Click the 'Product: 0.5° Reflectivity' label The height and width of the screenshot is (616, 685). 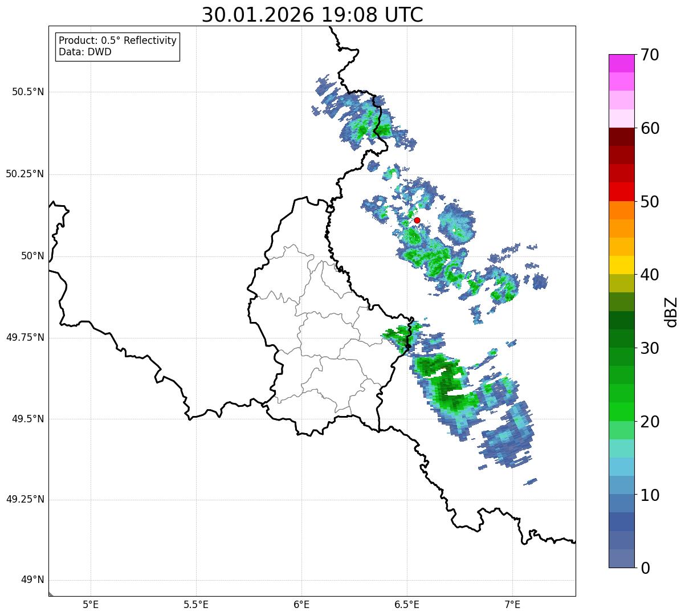click(117, 41)
